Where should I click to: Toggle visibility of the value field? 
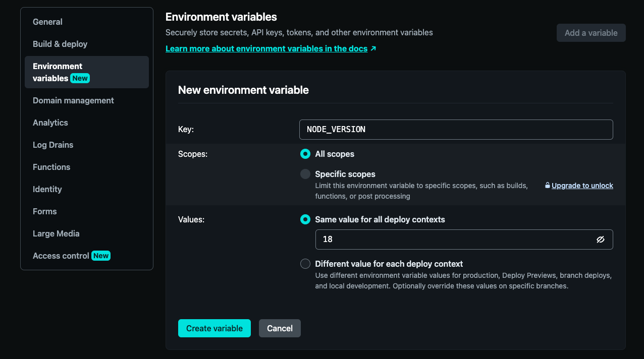coord(601,240)
